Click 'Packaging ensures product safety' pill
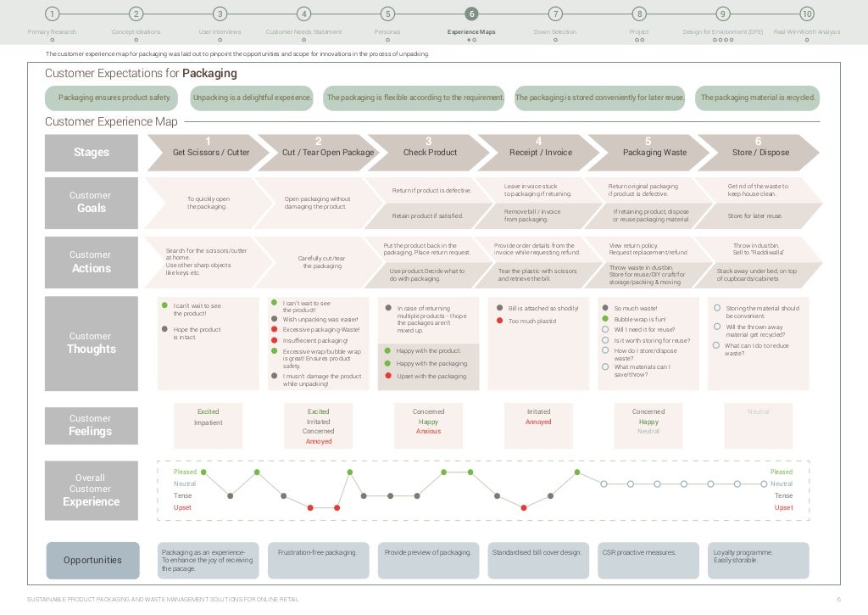The width and height of the screenshot is (868, 615). (x=111, y=98)
